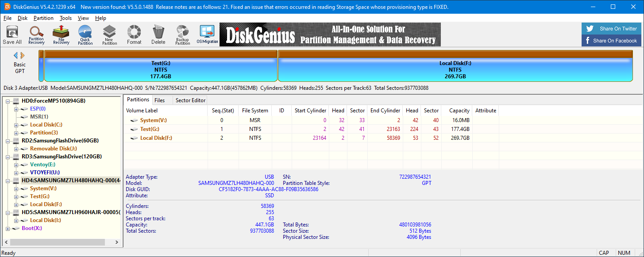Screen dimensions: 644x257
Task: Open the Partition menu
Action: point(43,18)
